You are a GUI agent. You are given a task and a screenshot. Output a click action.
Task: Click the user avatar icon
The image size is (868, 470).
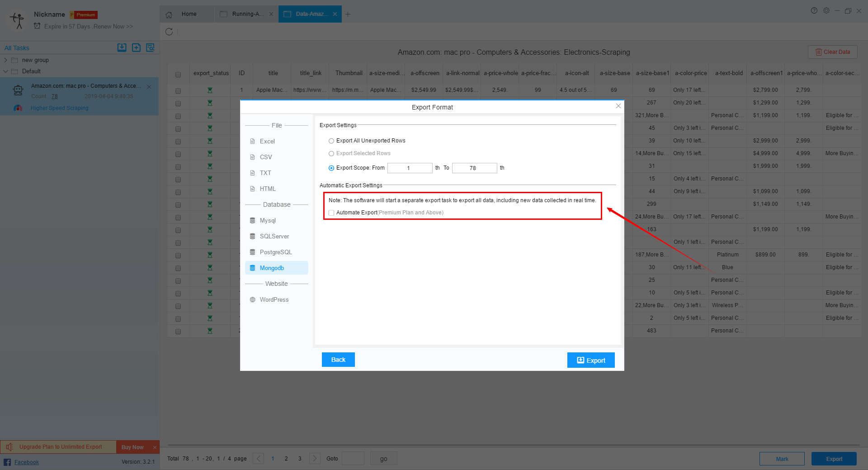coord(18,21)
